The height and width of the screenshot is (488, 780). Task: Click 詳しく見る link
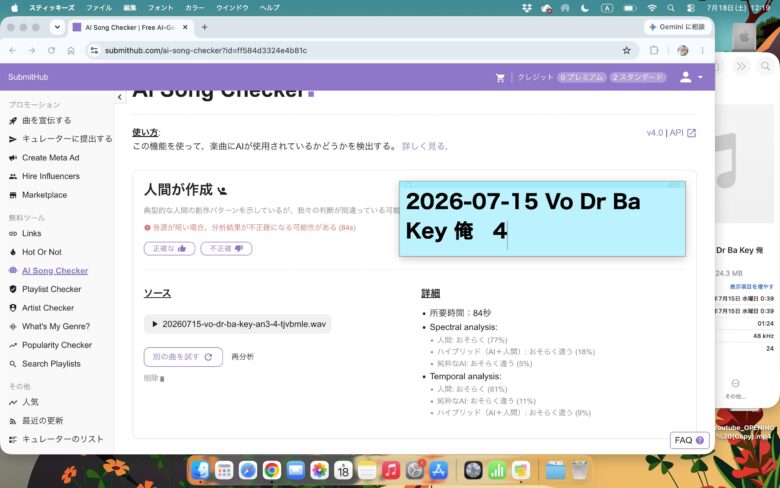point(423,146)
